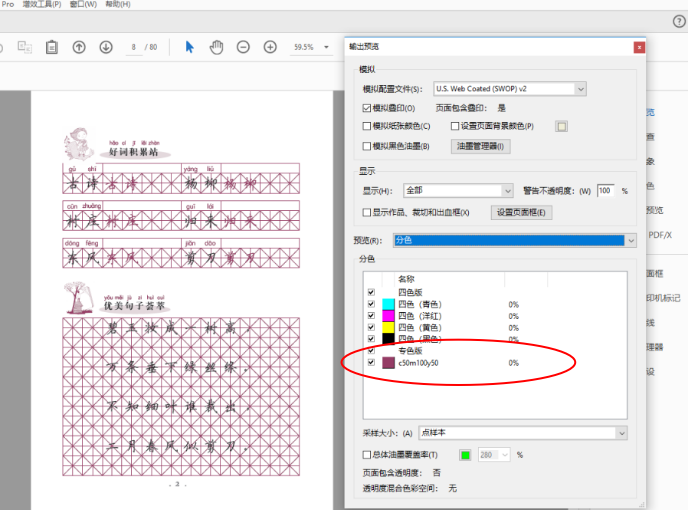This screenshot has height=510, width=688.
Task: Click the 设置页面框 button
Action: [x=522, y=212]
